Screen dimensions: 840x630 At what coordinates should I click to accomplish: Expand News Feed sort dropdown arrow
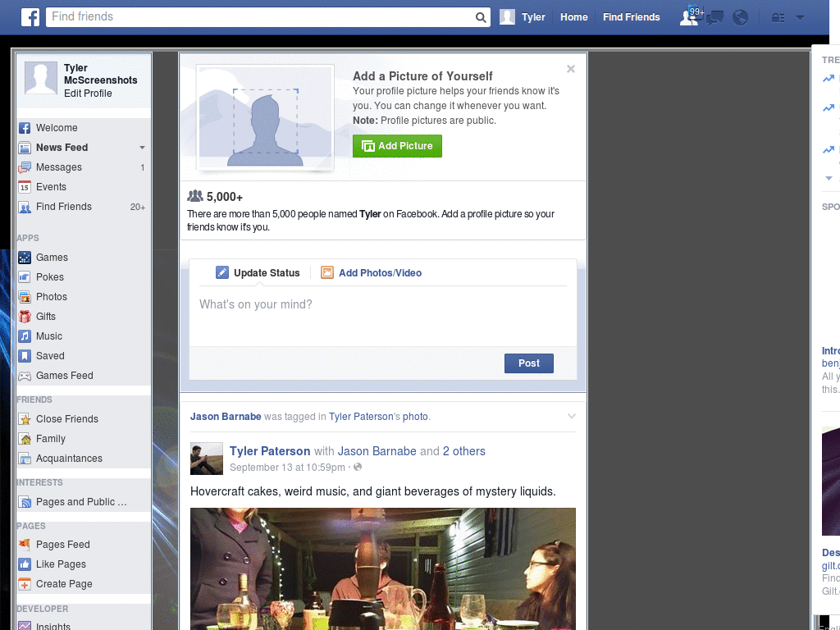coord(142,148)
